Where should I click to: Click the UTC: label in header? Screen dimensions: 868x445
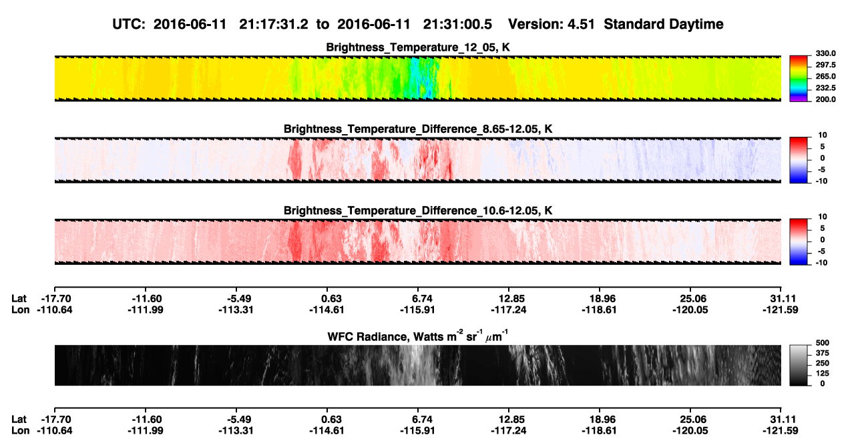tap(129, 24)
